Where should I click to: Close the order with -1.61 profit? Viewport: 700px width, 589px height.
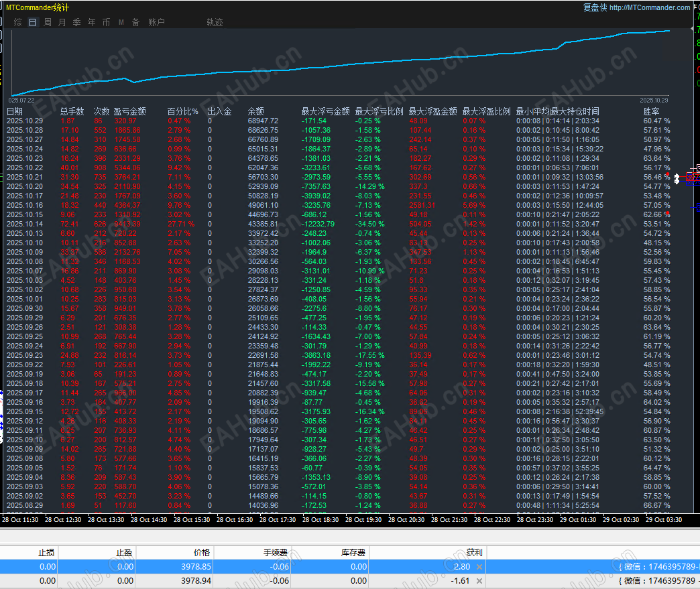click(479, 581)
